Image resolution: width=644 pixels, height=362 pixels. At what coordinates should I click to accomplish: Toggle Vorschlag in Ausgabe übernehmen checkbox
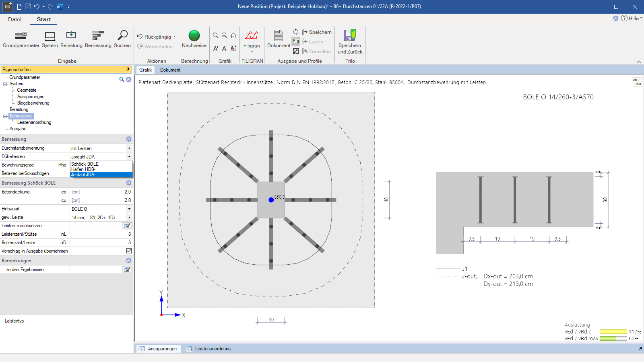[x=129, y=251]
